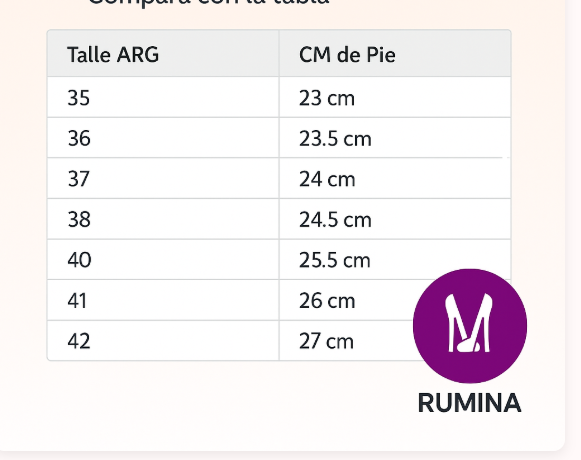Click the size 38 cell
Image resolution: width=581 pixels, height=460 pixels.
pos(163,219)
